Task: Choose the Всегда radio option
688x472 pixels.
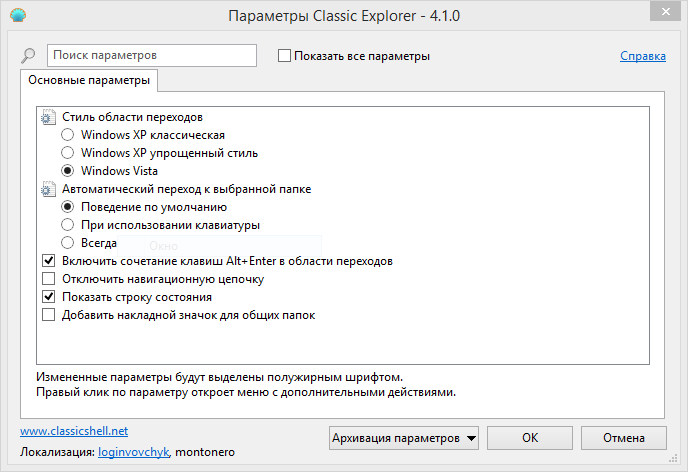Action: 68,243
